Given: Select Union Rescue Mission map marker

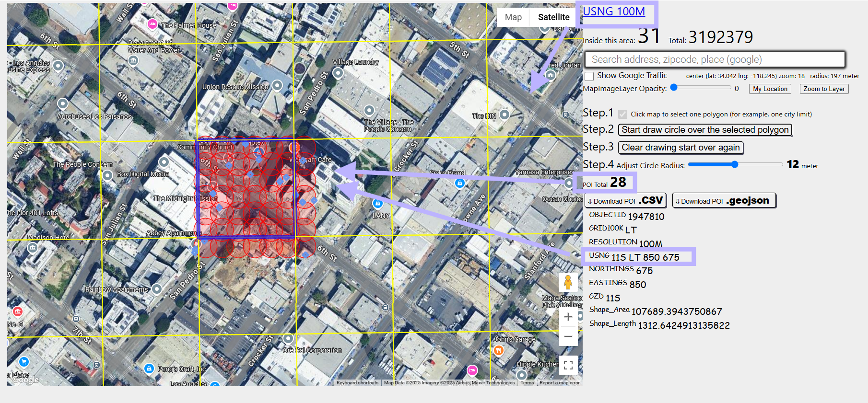Looking at the screenshot, I should pos(277,86).
